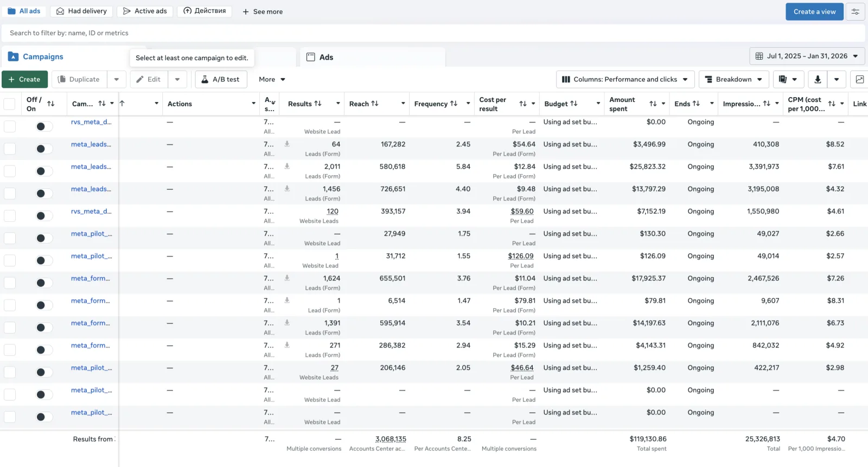
Task: Expand the arrow next to Duplicate
Action: (117, 79)
